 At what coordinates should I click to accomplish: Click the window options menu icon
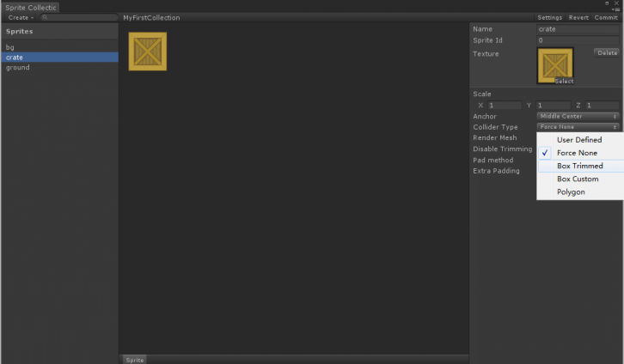coord(615,9)
